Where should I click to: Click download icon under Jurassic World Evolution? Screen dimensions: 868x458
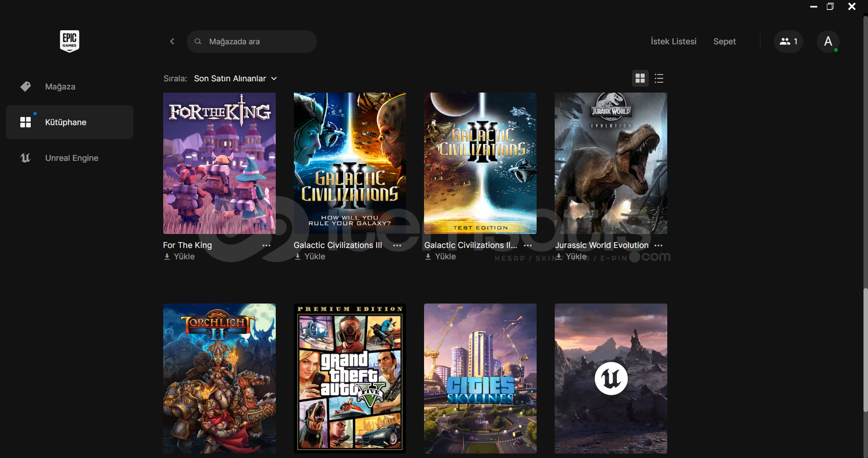559,257
